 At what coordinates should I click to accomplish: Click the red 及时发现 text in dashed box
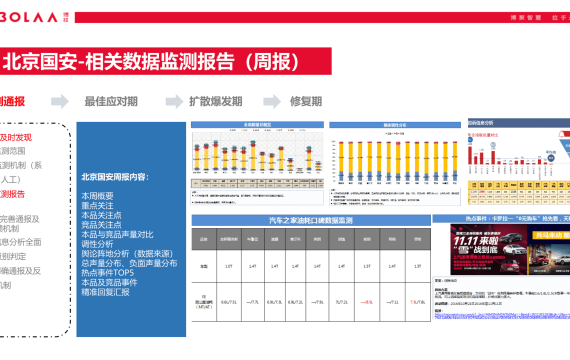pos(16,137)
